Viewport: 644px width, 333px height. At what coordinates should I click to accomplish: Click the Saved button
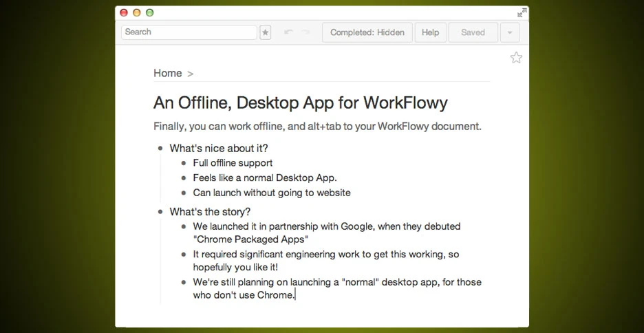point(473,32)
